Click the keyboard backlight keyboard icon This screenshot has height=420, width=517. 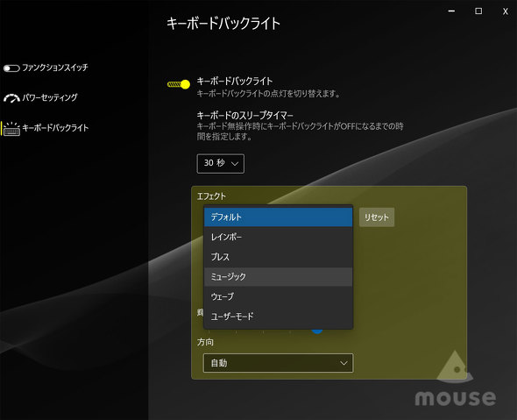(x=12, y=129)
